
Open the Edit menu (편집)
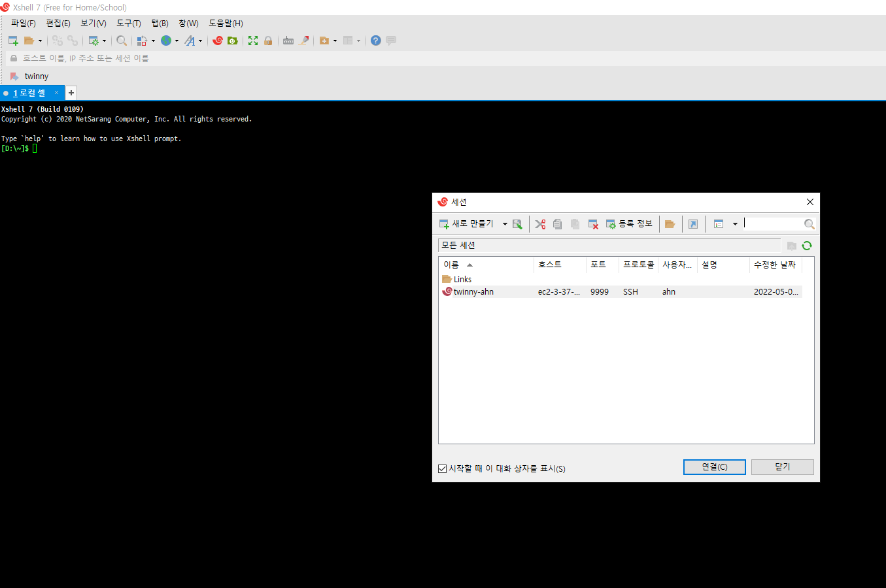coord(58,24)
